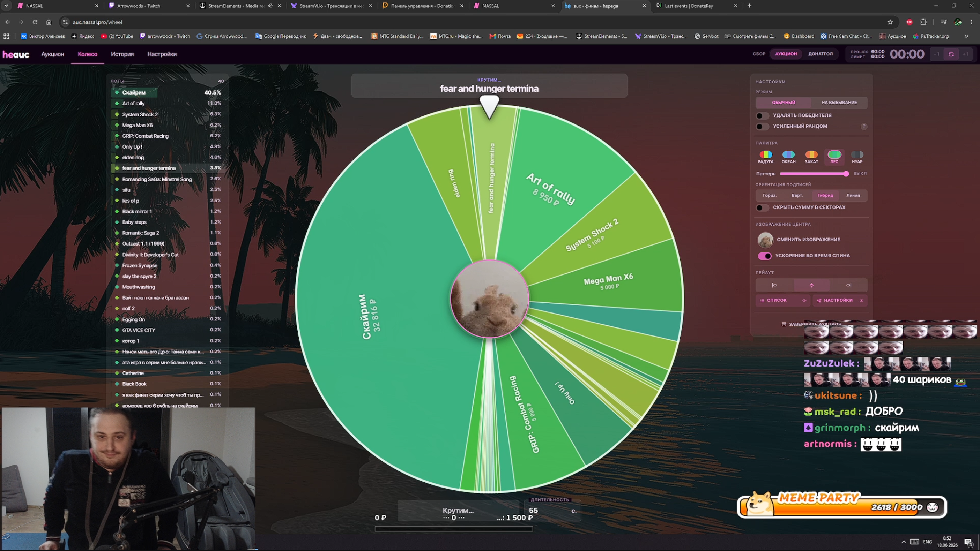The width and height of the screenshot is (980, 551).
Task: Switch to the Last events DonatePay tab
Action: tap(696, 6)
